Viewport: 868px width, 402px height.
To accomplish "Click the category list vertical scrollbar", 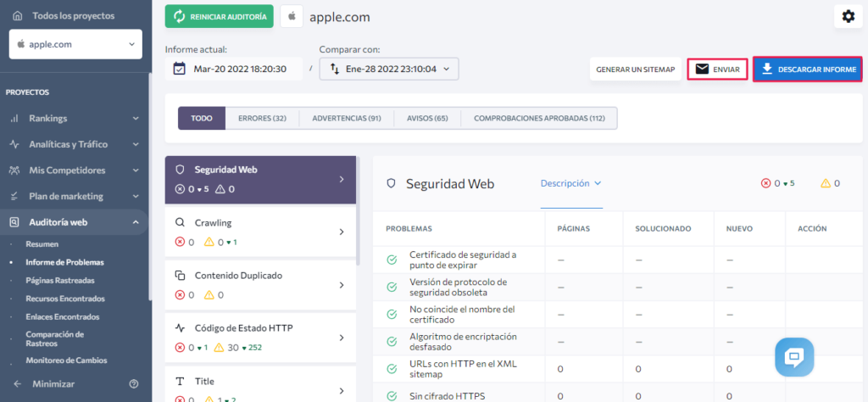I will [359, 210].
